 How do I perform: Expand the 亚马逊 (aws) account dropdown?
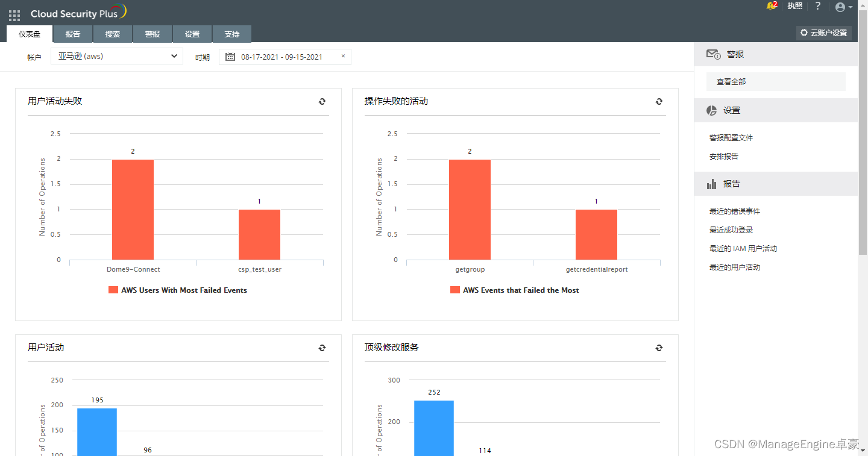tap(117, 56)
